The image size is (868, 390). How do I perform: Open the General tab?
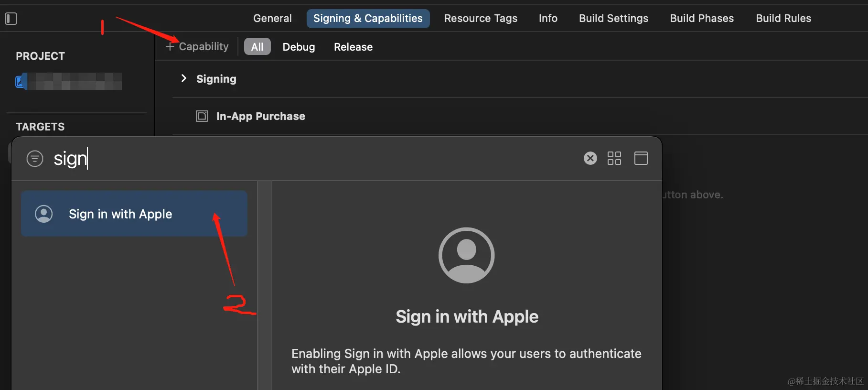pos(272,18)
